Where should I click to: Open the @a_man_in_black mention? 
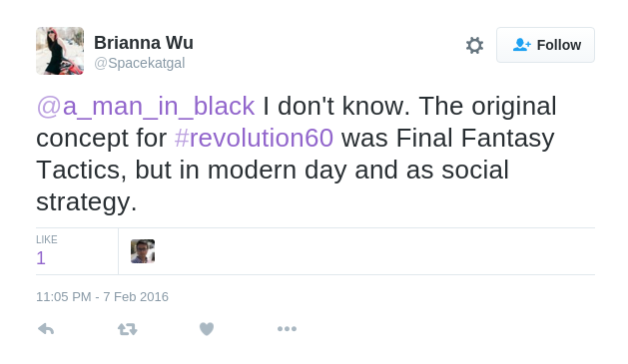tap(146, 106)
